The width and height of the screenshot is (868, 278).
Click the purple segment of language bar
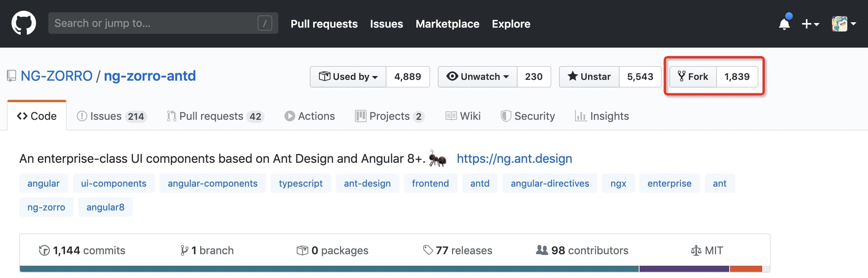tap(684, 269)
